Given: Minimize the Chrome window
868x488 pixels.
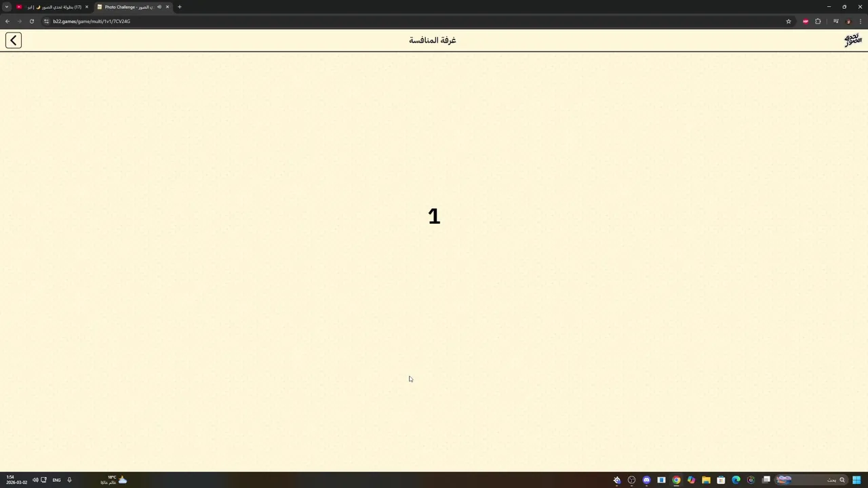Looking at the screenshot, I should click(829, 7).
